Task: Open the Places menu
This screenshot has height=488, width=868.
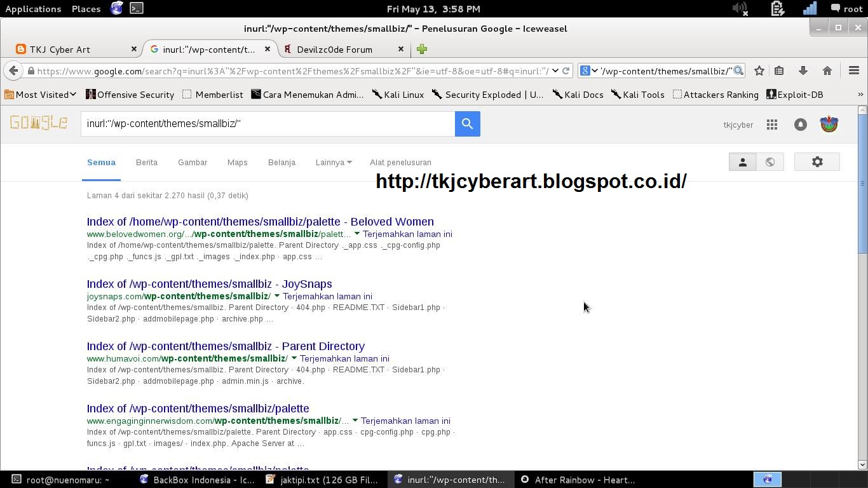Action: (86, 9)
